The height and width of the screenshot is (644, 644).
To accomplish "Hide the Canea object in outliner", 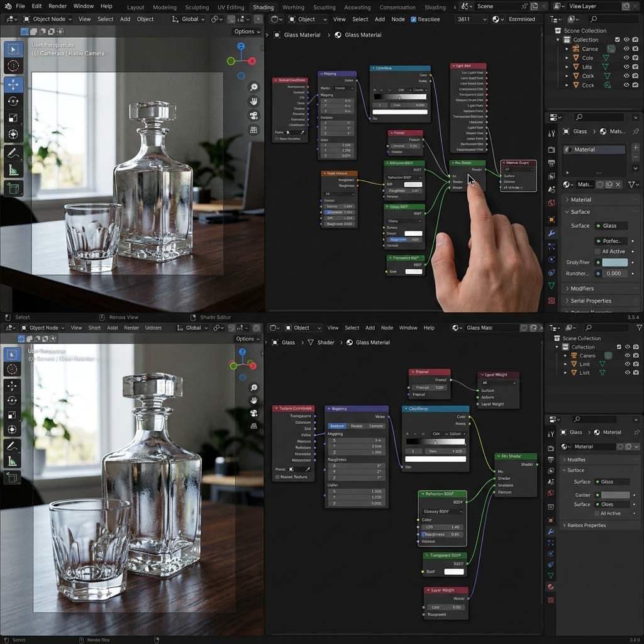I will click(x=626, y=48).
